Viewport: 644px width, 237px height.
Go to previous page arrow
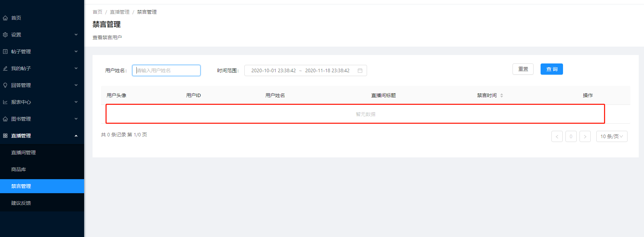(x=557, y=136)
